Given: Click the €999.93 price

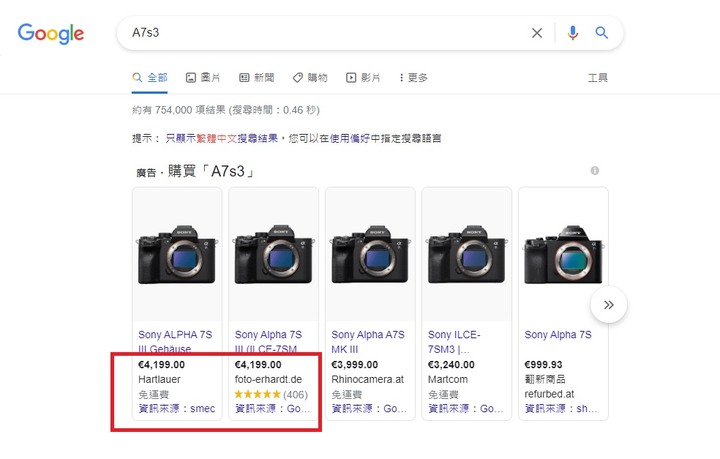Looking at the screenshot, I should coord(543,365).
